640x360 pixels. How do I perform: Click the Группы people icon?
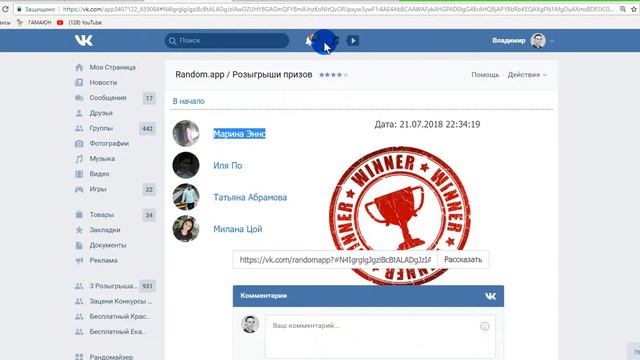point(79,128)
